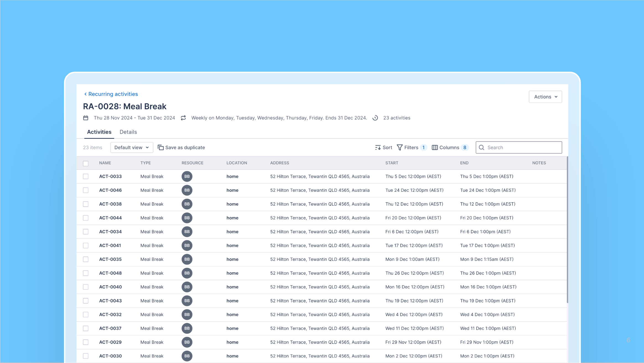Check the box for ACT-0033
Screen dimensions: 644x363
(86, 177)
